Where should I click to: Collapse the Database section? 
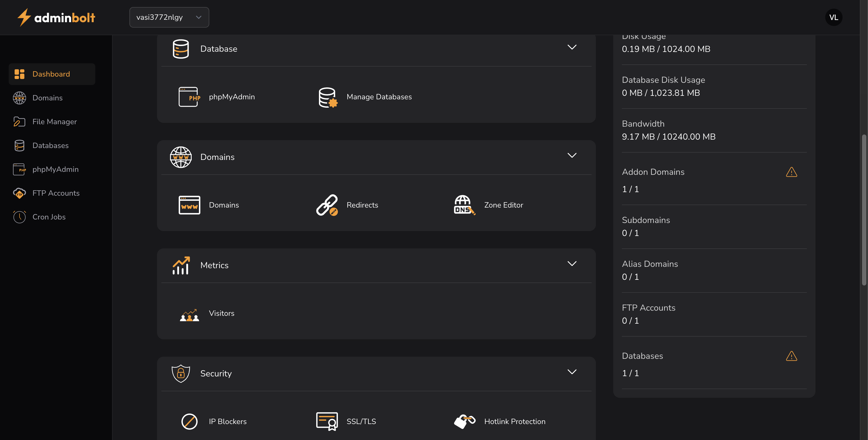click(572, 47)
